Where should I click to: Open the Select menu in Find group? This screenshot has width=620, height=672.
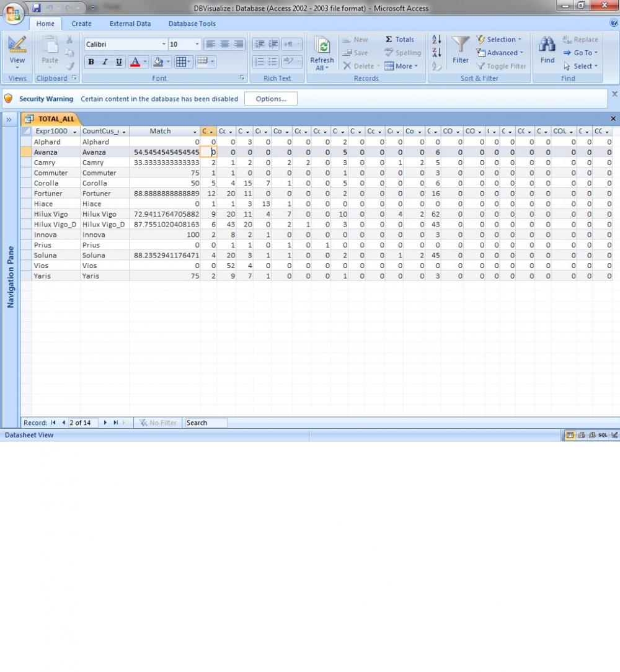click(580, 66)
